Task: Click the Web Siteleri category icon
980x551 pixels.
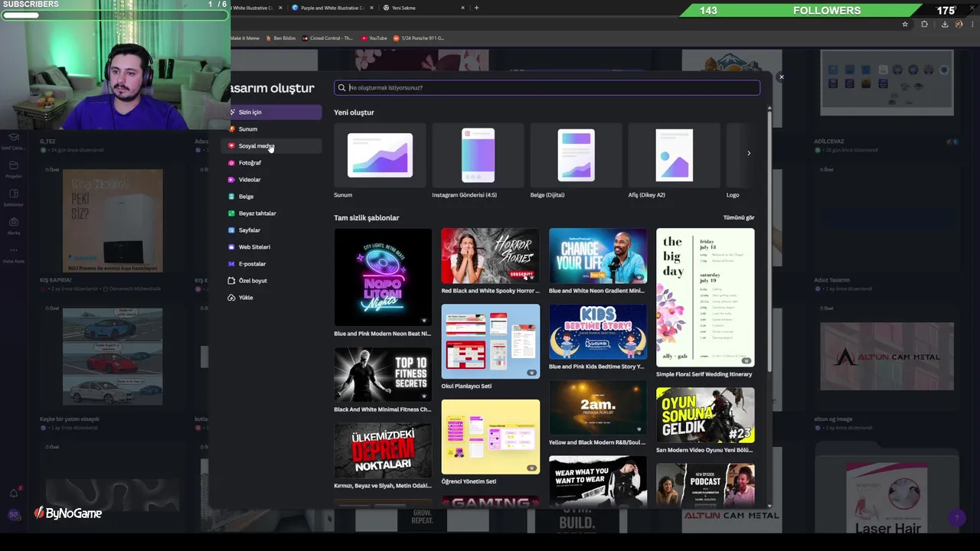Action: pyautogui.click(x=231, y=247)
